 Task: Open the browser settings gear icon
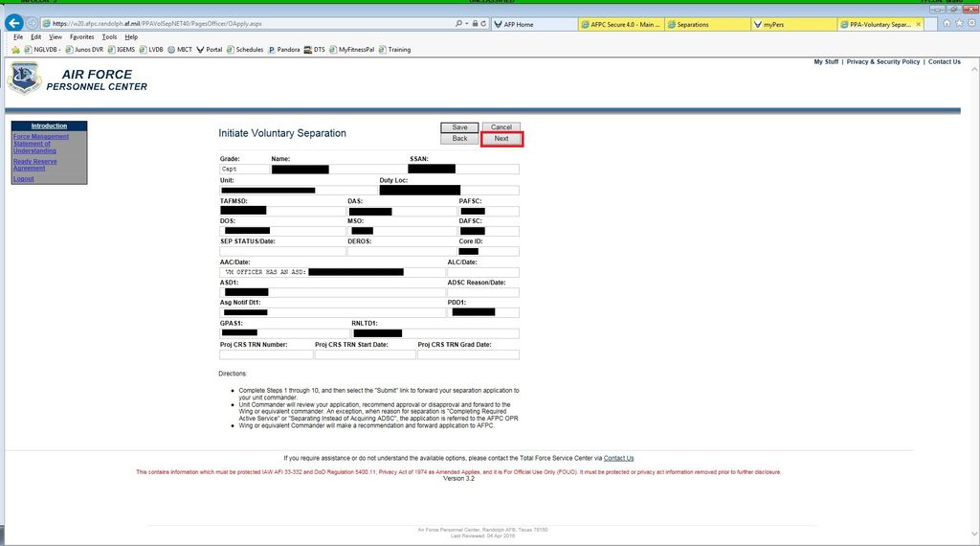[x=972, y=23]
